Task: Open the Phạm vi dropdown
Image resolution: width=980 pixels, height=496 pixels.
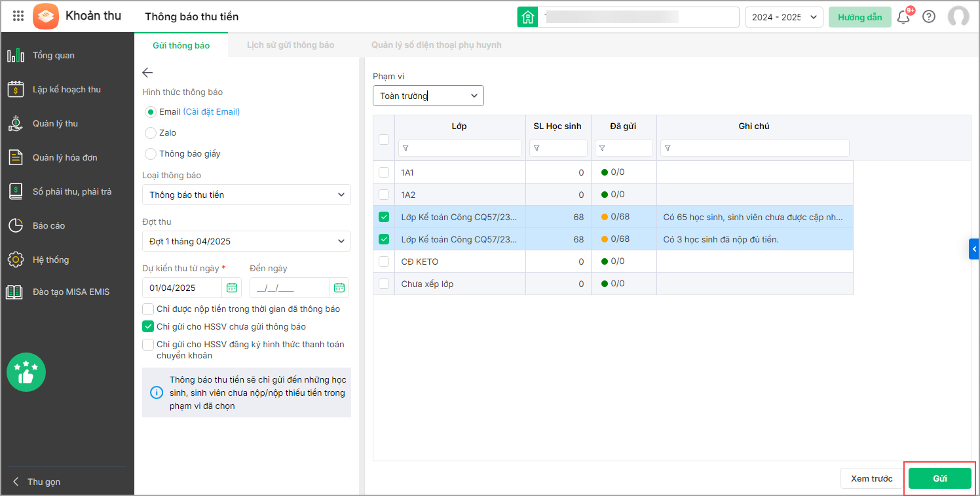Action: (428, 96)
